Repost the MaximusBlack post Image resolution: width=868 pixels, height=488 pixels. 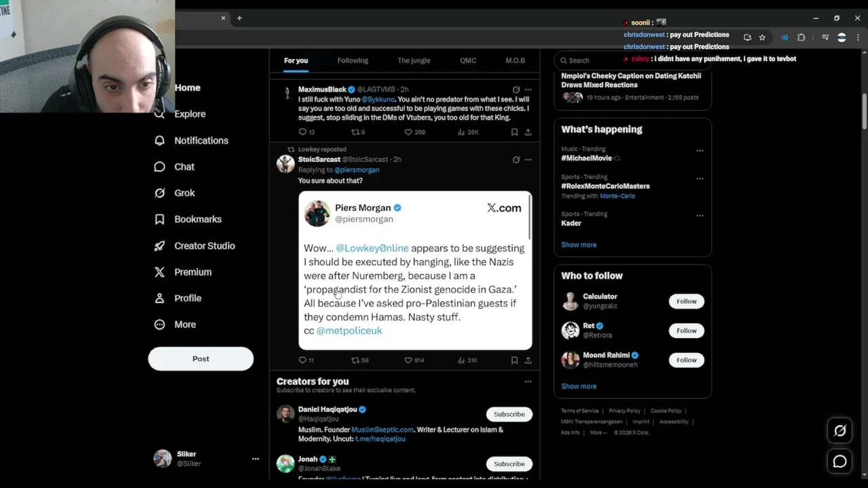click(x=355, y=132)
